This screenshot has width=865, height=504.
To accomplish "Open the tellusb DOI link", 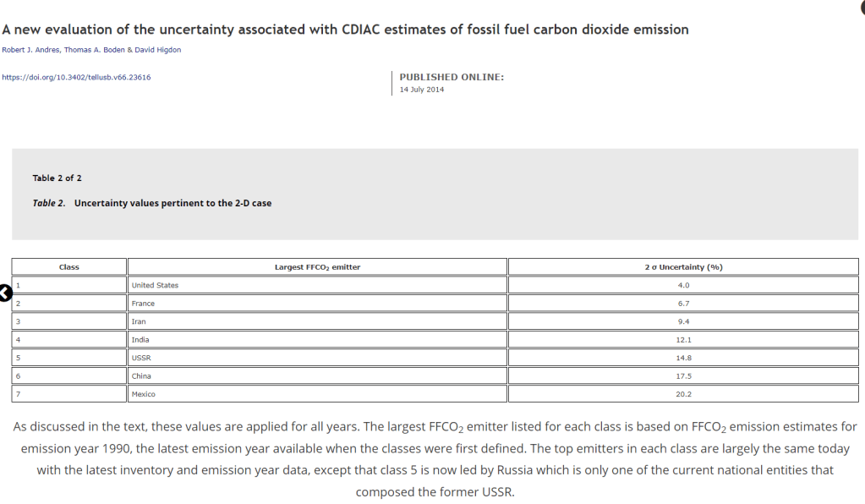I will [x=76, y=77].
